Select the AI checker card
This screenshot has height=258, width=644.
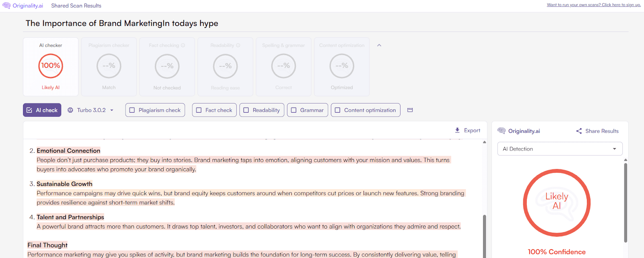click(51, 67)
